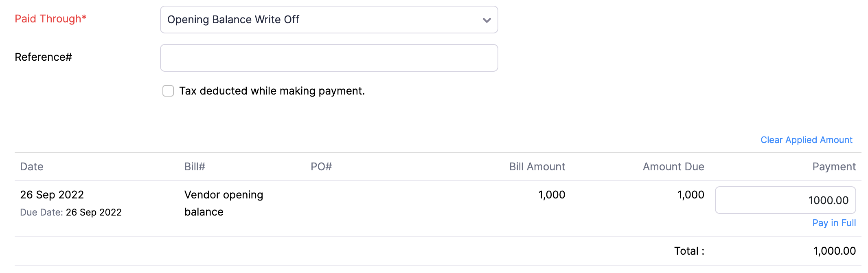Click the Date column header
The width and height of the screenshot is (868, 273).
32,167
